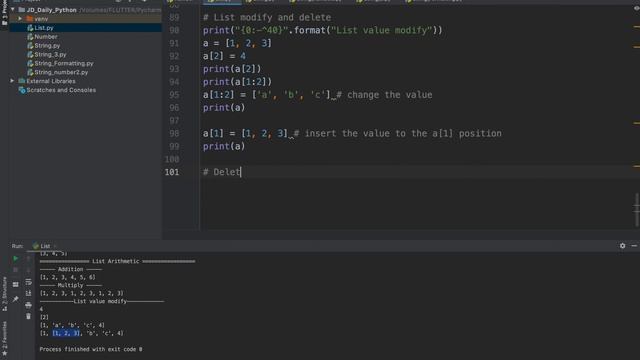Screen dimensions: 640x360
Task: Open the Project tool window tab
Action: [x=4, y=12]
